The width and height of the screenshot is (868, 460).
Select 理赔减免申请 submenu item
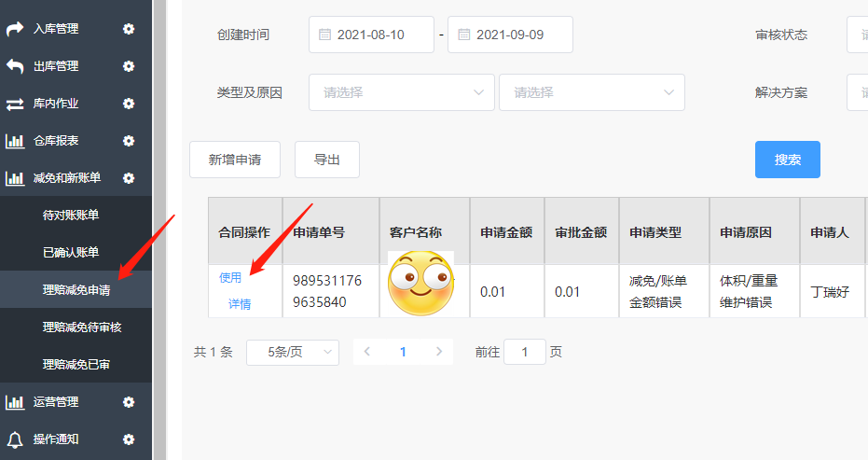pos(76,290)
